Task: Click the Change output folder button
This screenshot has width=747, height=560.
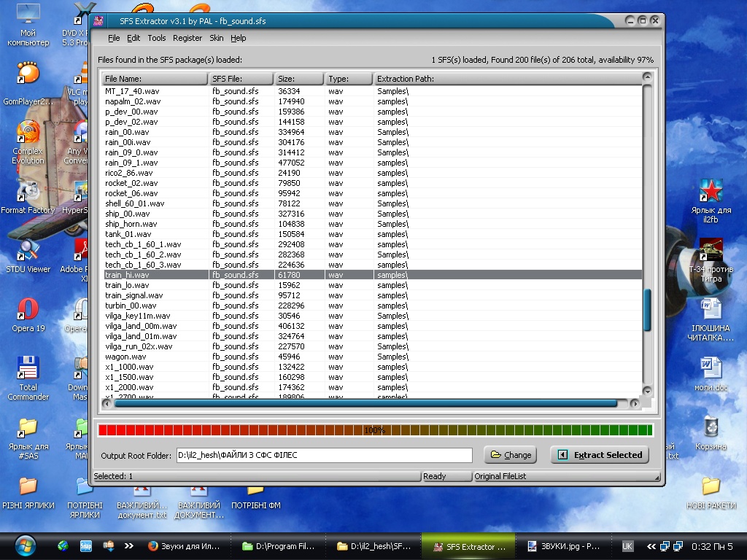Action: 510,455
